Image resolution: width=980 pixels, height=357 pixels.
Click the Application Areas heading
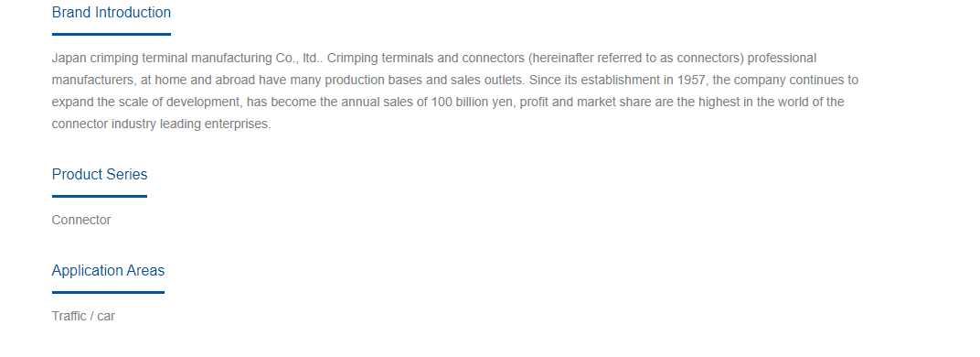108,271
